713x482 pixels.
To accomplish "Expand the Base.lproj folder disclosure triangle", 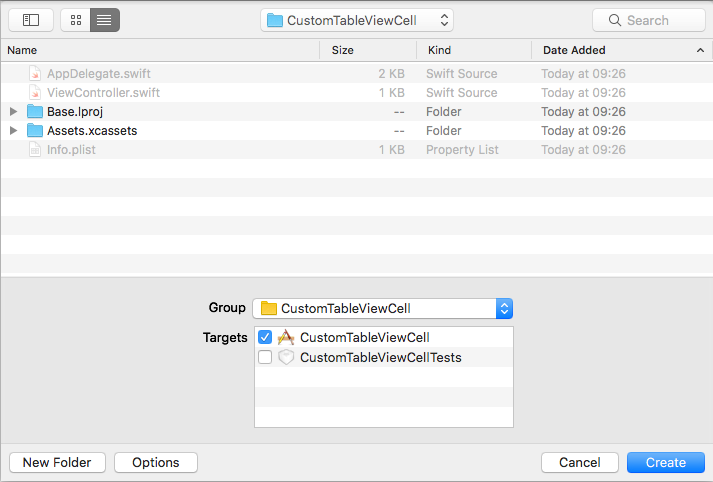I will (x=13, y=111).
